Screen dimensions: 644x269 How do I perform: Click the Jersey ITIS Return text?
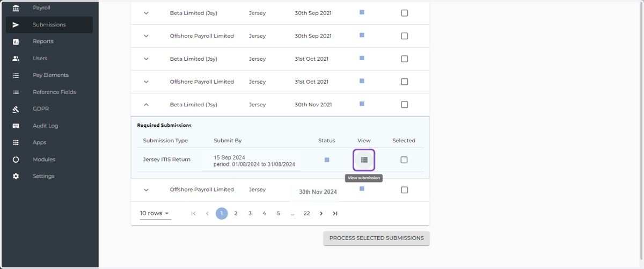pos(166,159)
